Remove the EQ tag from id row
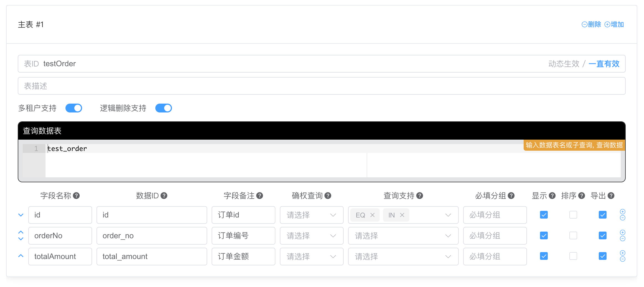Image resolution: width=644 pixels, height=287 pixels. point(372,215)
